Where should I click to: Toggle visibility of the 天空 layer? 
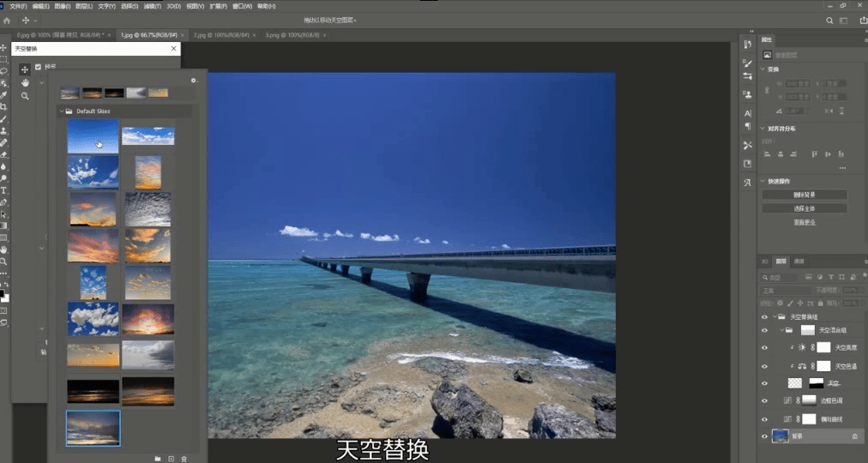pyautogui.click(x=764, y=382)
